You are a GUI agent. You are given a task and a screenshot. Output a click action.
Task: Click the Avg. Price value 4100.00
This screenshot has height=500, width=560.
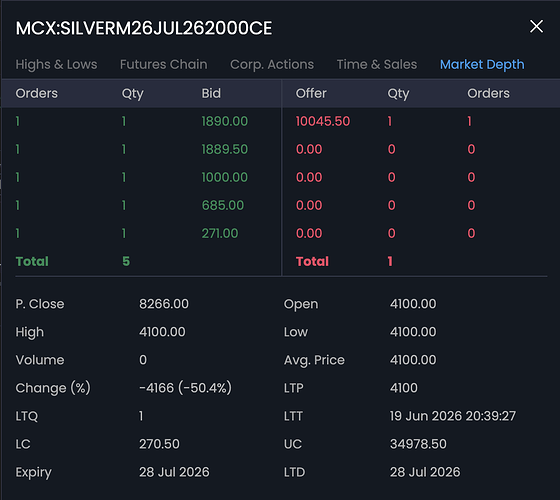[413, 360]
